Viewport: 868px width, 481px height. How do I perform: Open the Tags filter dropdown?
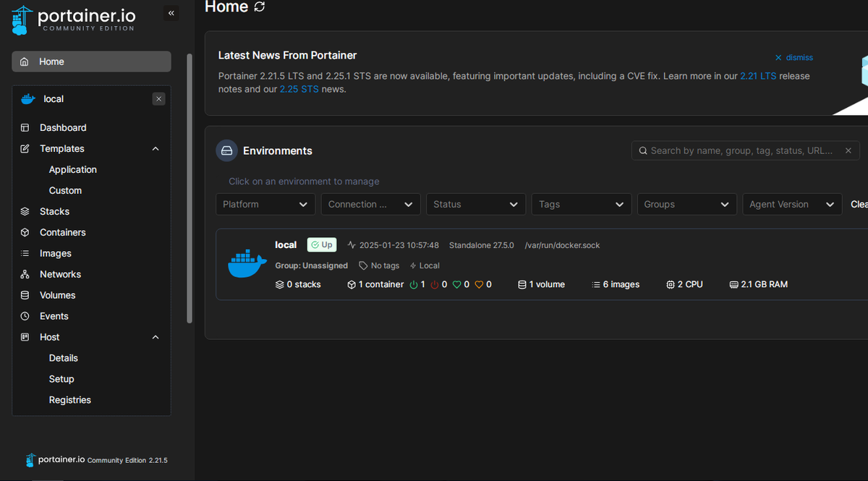coord(582,204)
